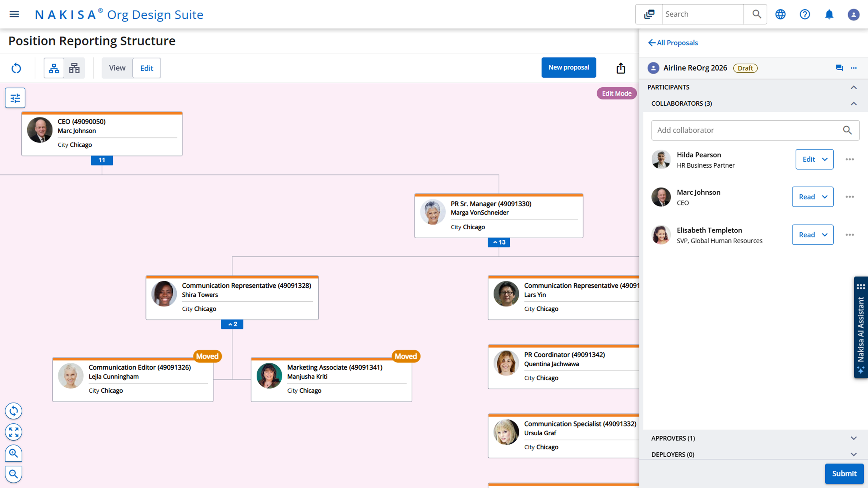
Task: Open more options for Hilda Pearson
Action: 849,159
